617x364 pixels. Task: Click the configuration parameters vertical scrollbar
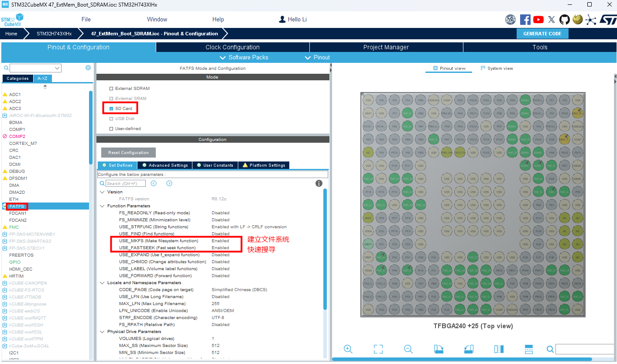(x=325, y=249)
